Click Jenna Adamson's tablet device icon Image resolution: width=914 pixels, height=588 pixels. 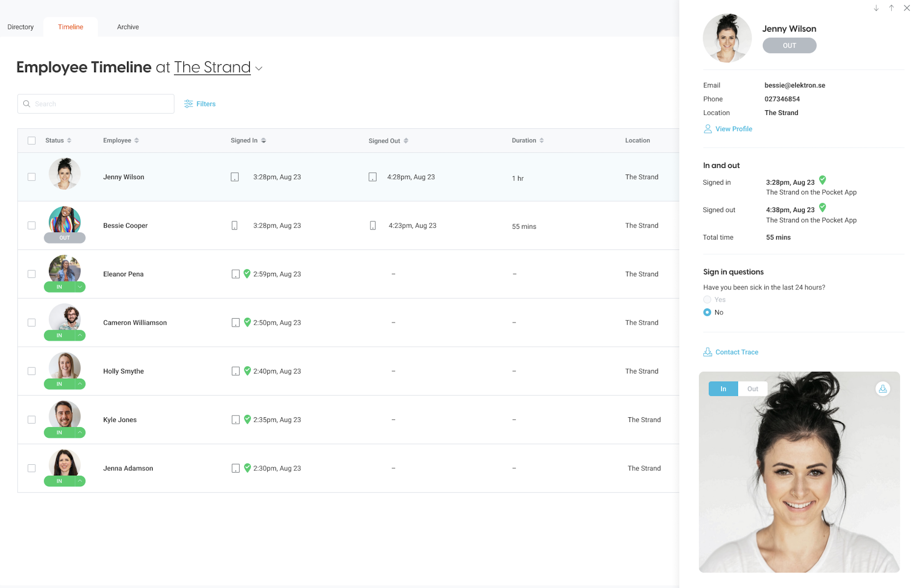[235, 468]
